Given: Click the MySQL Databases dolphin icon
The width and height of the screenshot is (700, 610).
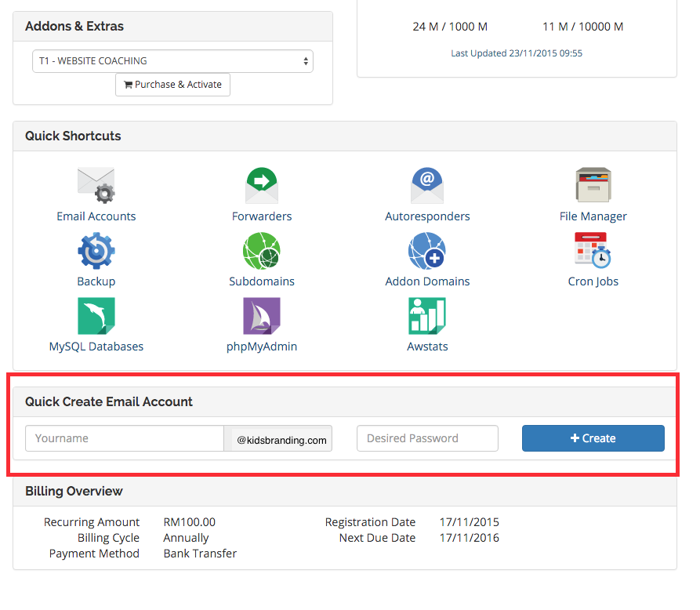Looking at the screenshot, I should (x=96, y=316).
